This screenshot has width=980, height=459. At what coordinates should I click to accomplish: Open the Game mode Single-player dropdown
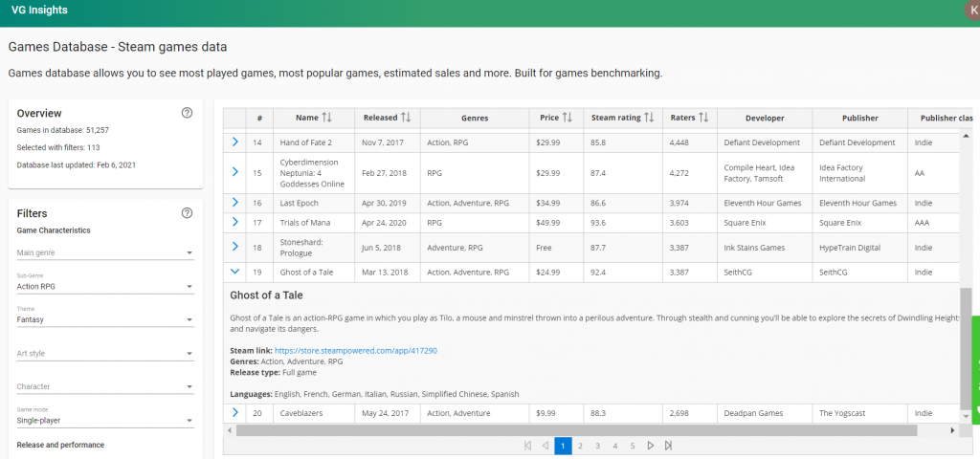[105, 421]
